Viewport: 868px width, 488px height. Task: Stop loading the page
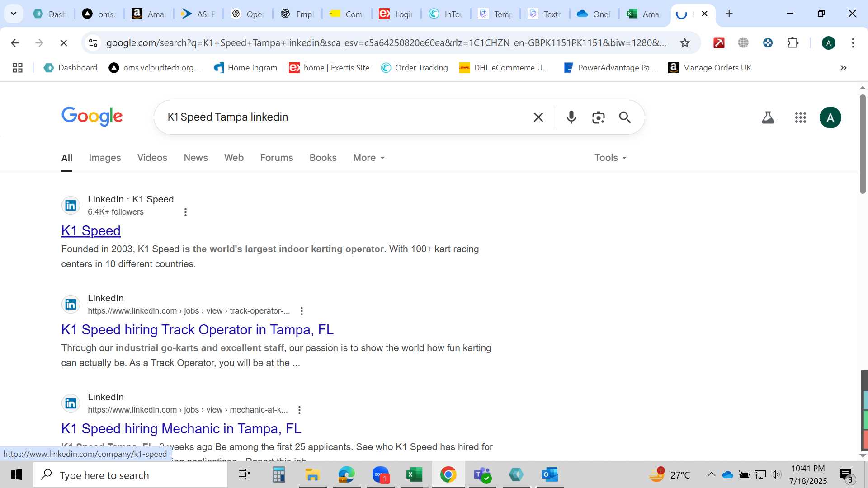[x=64, y=43]
